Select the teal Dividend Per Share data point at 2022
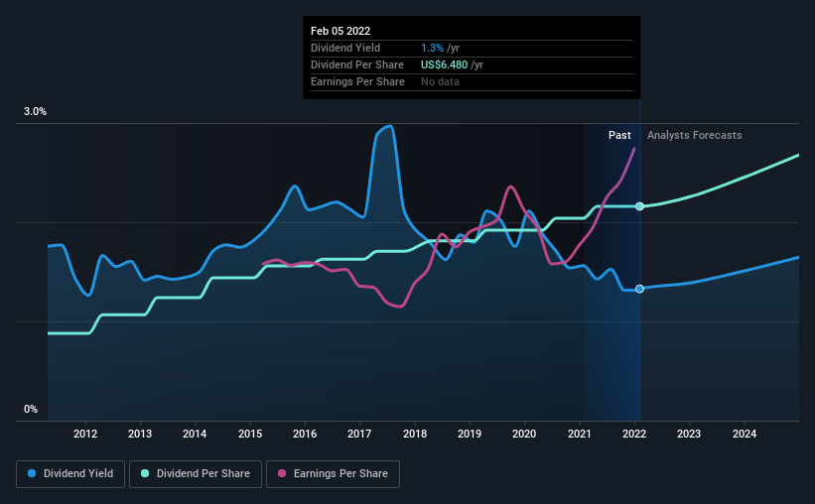Image resolution: width=815 pixels, height=504 pixels. pos(640,206)
